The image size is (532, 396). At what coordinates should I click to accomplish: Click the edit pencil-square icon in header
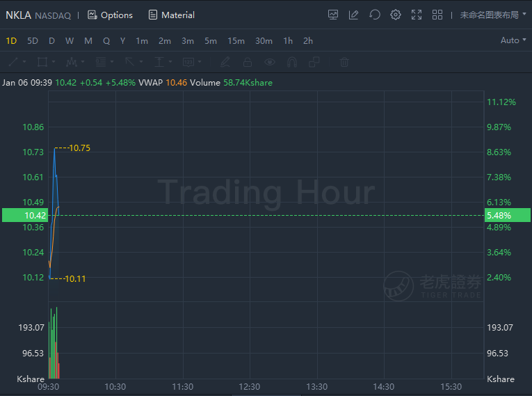coord(353,15)
